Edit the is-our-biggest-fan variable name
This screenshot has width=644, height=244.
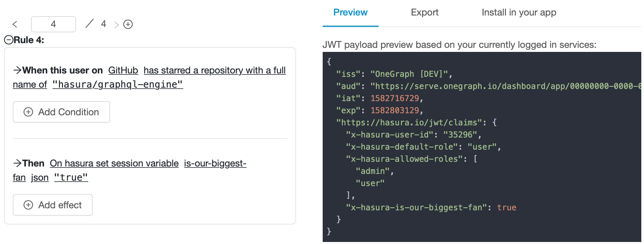click(x=215, y=163)
